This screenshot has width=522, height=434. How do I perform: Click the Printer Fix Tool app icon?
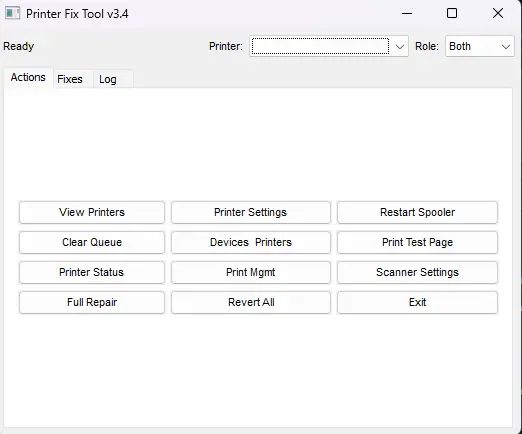point(12,13)
